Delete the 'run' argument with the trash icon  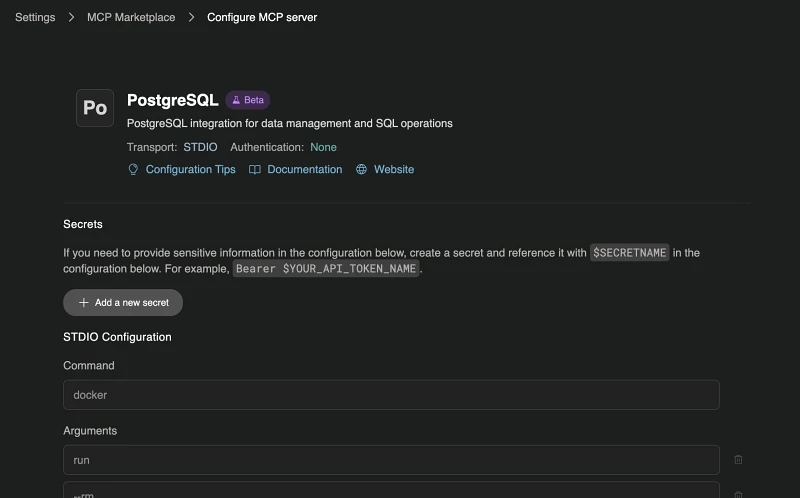coord(738,460)
